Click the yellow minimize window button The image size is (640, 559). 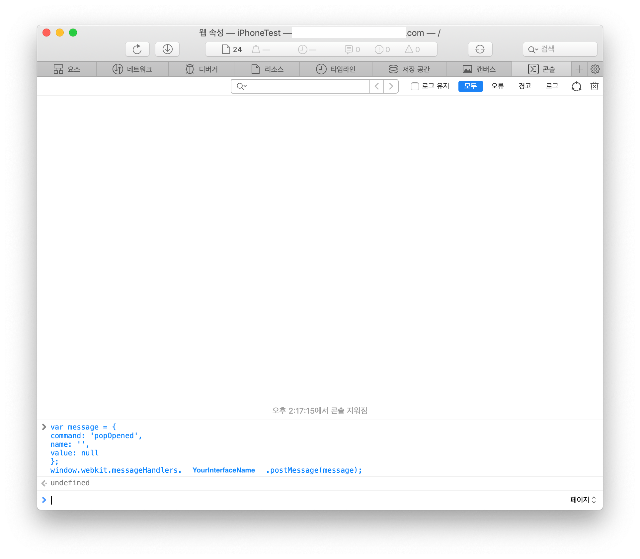coord(60,33)
